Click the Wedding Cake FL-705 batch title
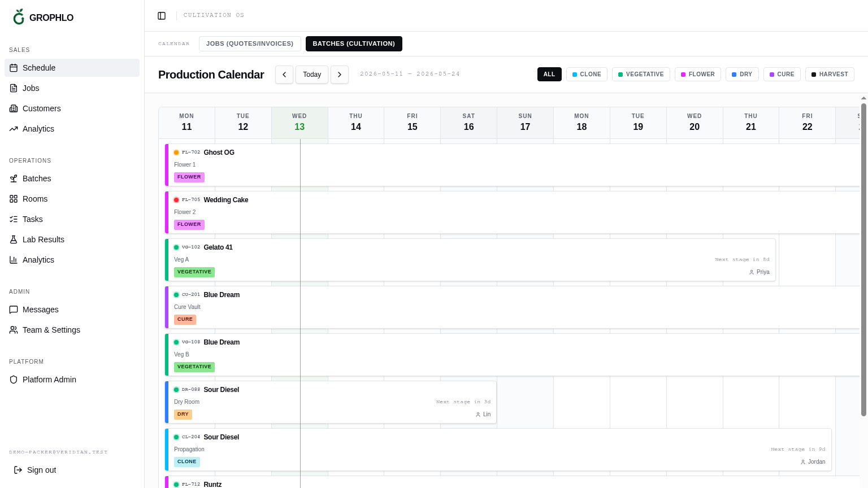Viewport: 868px width, 488px height. pyautogui.click(x=226, y=200)
